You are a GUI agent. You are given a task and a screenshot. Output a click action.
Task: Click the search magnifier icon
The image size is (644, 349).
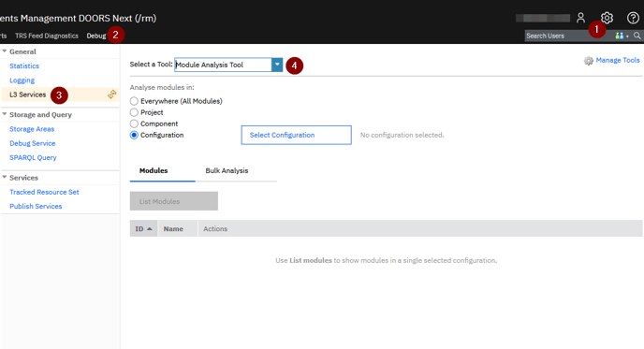637,36
